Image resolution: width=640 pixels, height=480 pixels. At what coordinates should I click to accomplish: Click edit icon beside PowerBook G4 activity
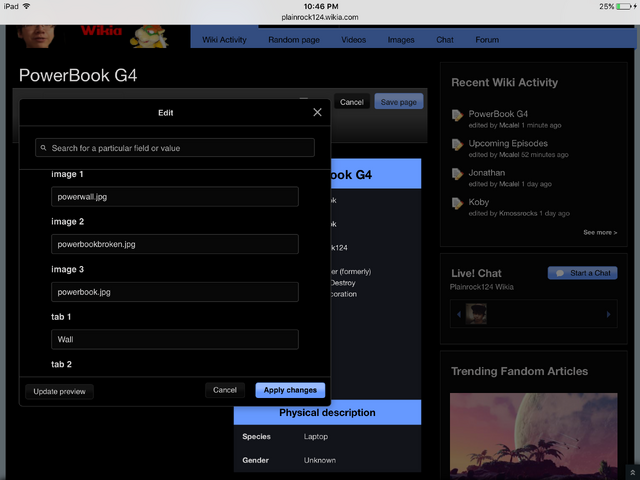(x=457, y=115)
